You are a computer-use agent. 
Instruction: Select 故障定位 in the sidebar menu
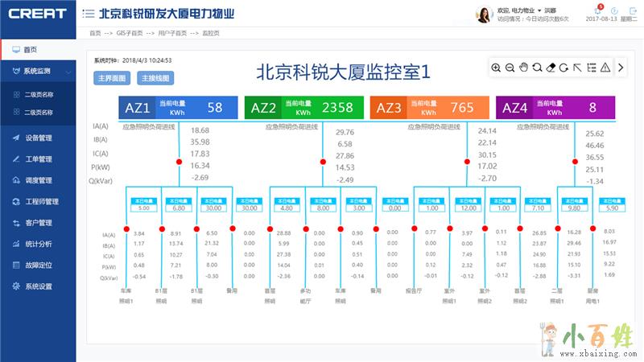click(x=38, y=265)
